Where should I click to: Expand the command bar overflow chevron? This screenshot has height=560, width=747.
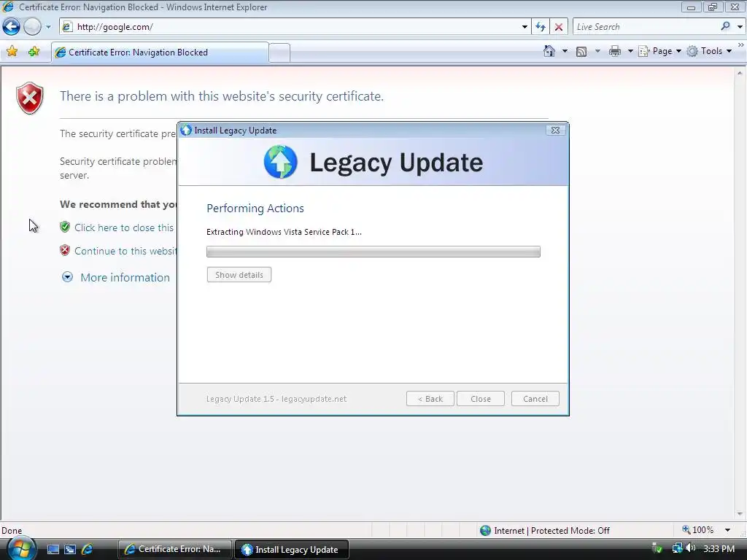(741, 44)
